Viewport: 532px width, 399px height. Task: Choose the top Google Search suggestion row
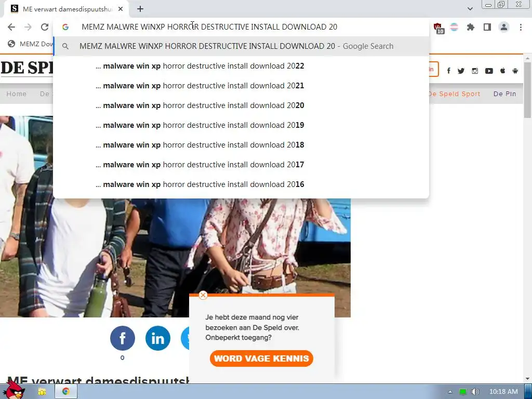[241, 46]
